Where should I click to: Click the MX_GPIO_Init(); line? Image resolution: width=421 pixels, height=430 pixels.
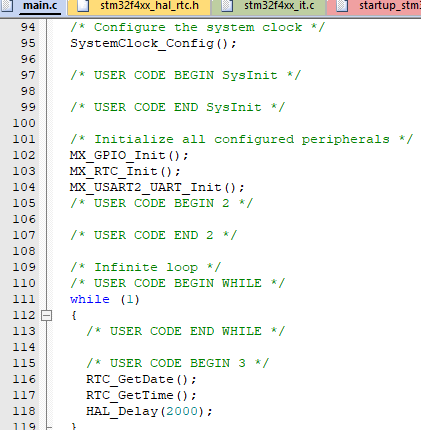(x=129, y=155)
